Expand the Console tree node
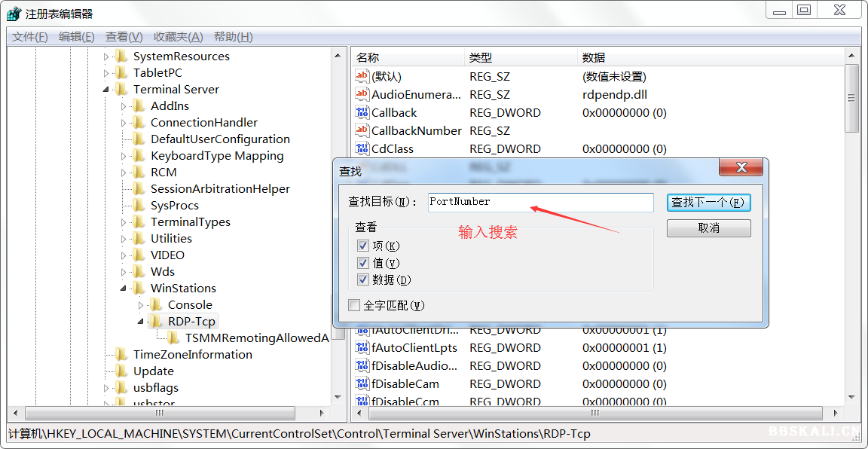The image size is (868, 449). coord(141,305)
